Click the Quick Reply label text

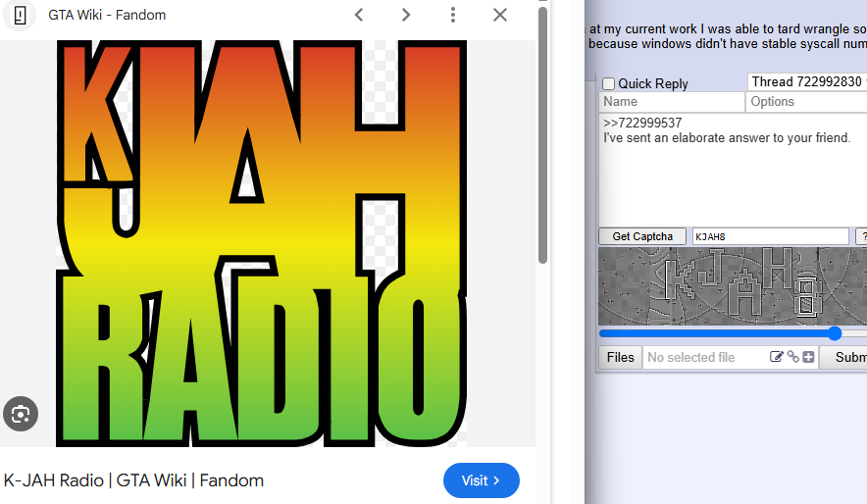pos(653,84)
